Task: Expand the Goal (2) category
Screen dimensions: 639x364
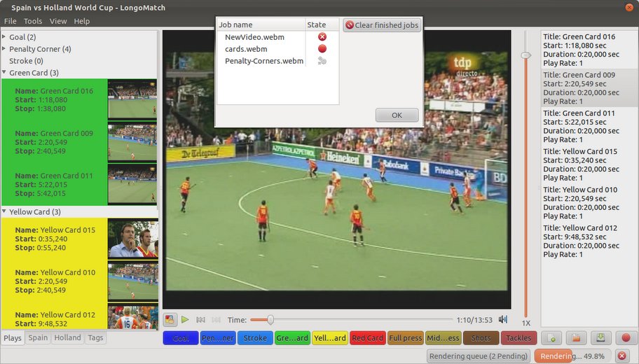Action: coord(4,36)
